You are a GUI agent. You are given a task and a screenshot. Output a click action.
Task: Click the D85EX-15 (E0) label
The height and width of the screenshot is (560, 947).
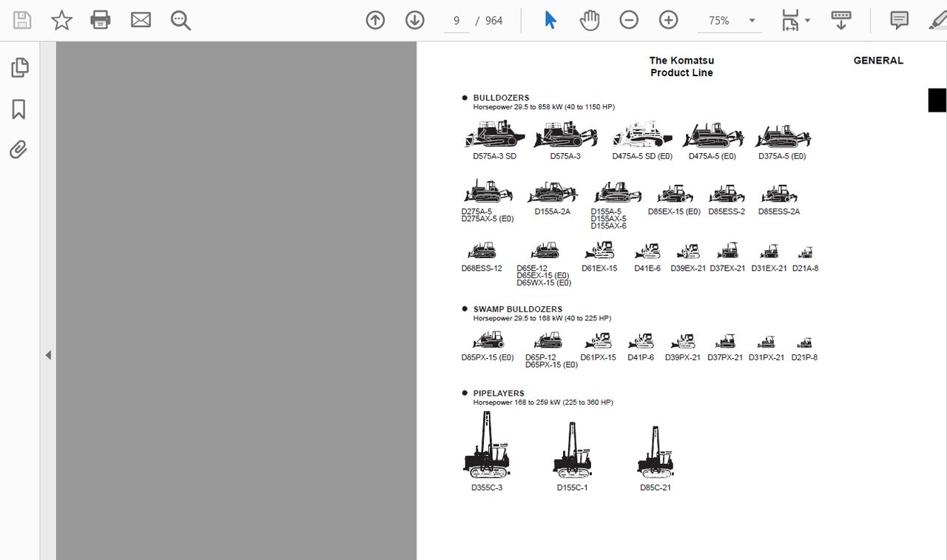[x=674, y=212]
